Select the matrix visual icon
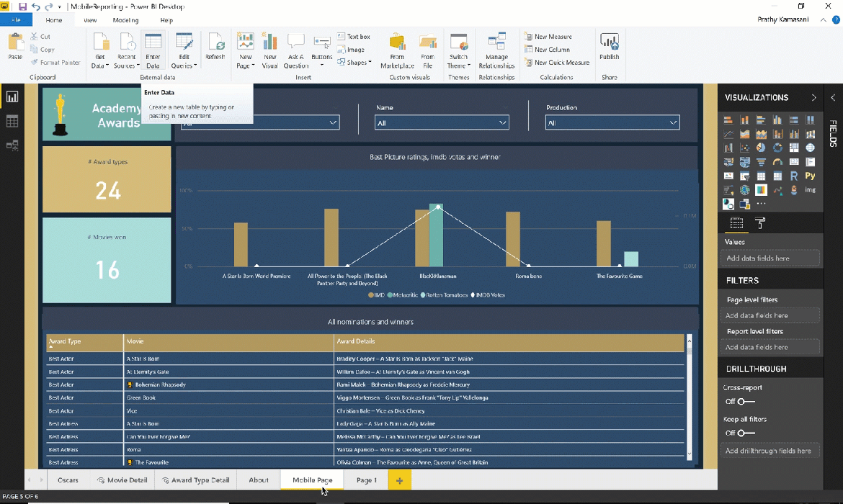The width and height of the screenshot is (843, 504). click(x=777, y=176)
